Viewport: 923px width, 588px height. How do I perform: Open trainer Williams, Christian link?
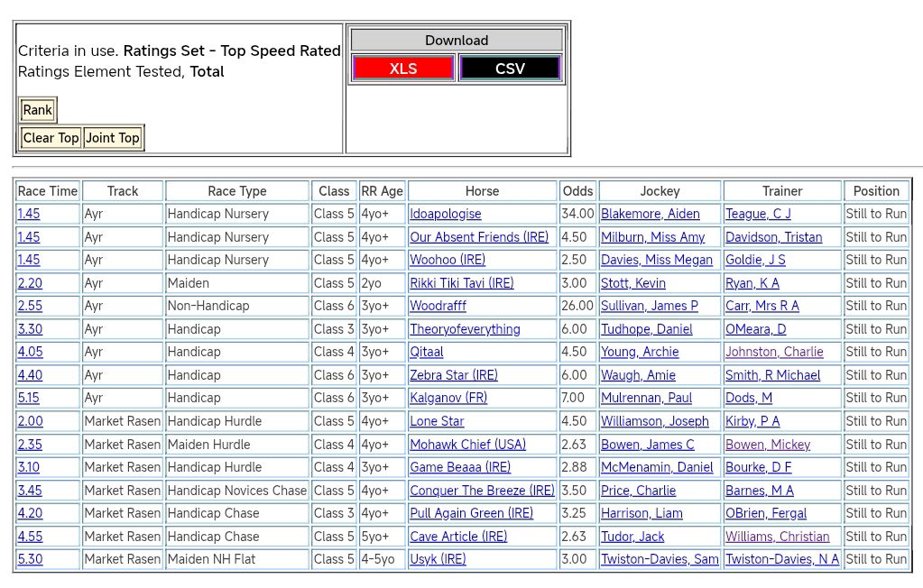(x=777, y=537)
